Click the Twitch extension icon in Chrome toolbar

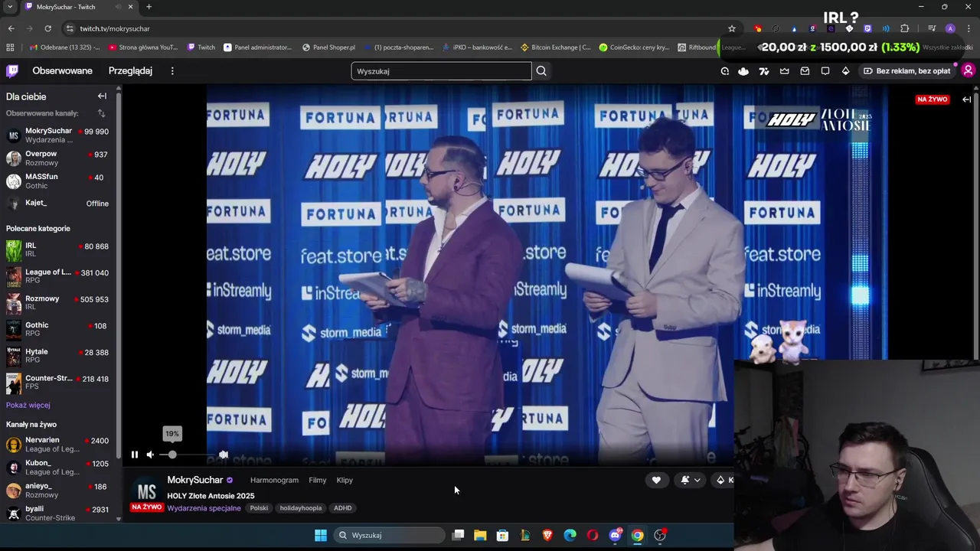tap(867, 28)
